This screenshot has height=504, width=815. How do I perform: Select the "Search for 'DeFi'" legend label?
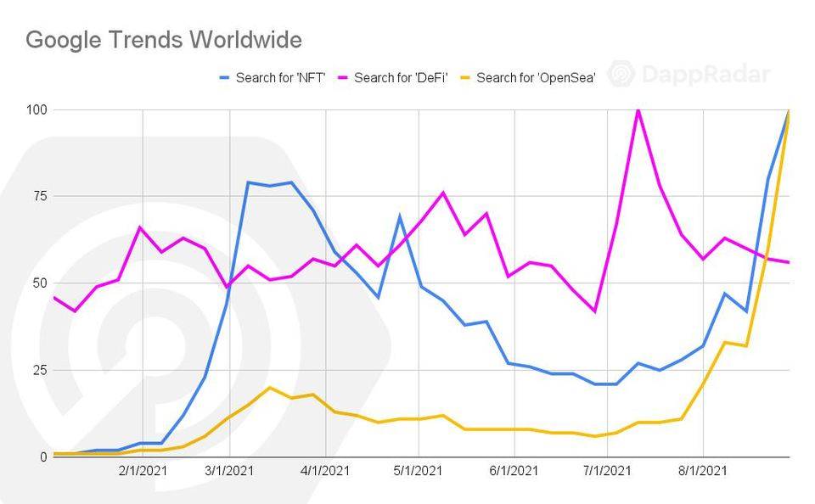[x=400, y=78]
